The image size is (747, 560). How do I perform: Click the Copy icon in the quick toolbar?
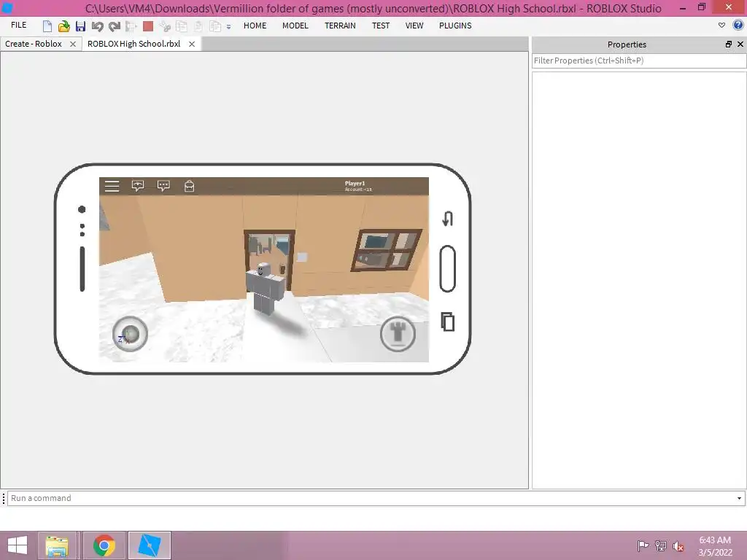click(x=182, y=26)
